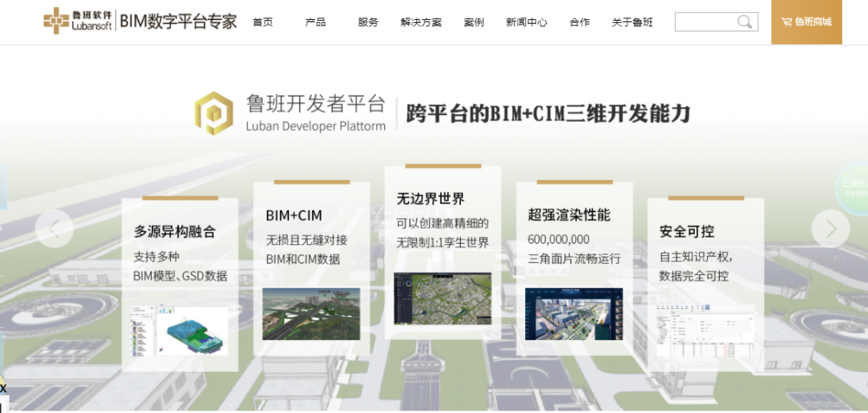Advance to next banner slide arrow
The image size is (868, 413).
coord(830,228)
